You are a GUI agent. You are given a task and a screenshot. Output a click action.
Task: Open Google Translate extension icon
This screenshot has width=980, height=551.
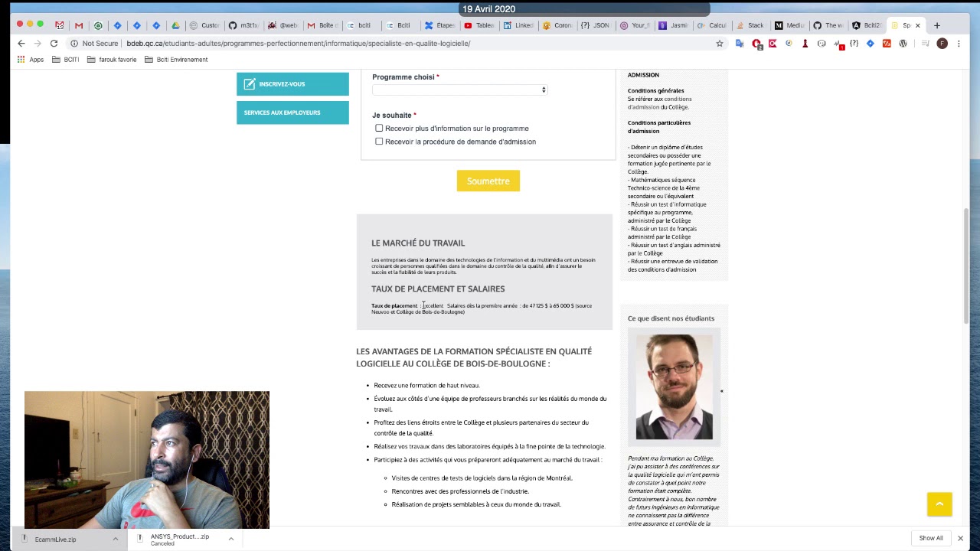(x=740, y=44)
